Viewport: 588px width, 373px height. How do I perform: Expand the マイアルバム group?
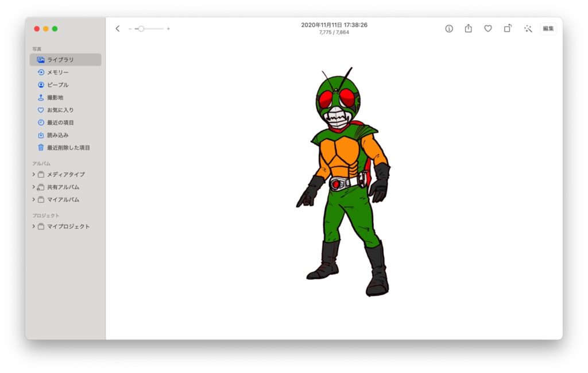pos(33,199)
